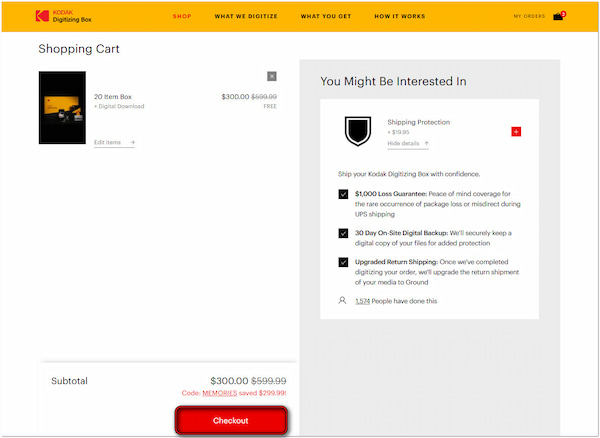Screen dimensions: 600x438
Task: Click the 20 Item Box product name
Action: (113, 97)
